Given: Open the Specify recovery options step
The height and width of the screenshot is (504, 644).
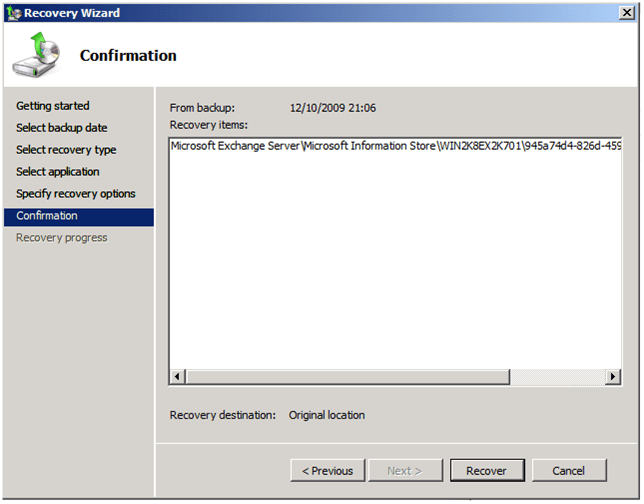Looking at the screenshot, I should tap(76, 194).
